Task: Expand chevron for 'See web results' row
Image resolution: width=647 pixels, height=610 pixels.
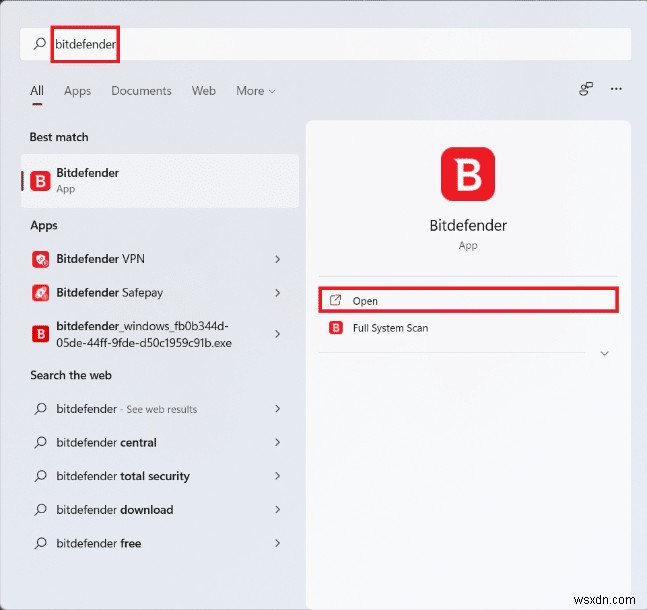Action: [x=278, y=409]
